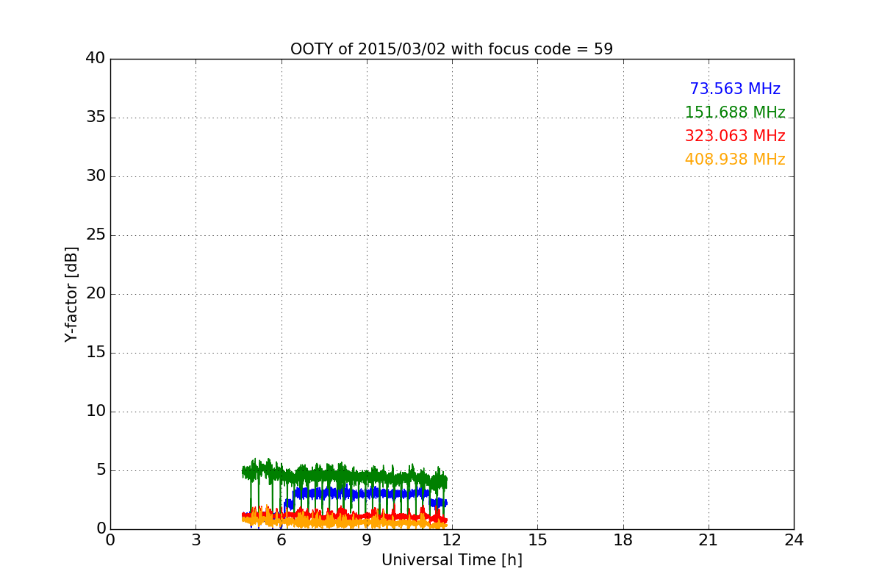Click the y-axis tick label 10
Viewport: 882px width, 588px height.
(96, 412)
